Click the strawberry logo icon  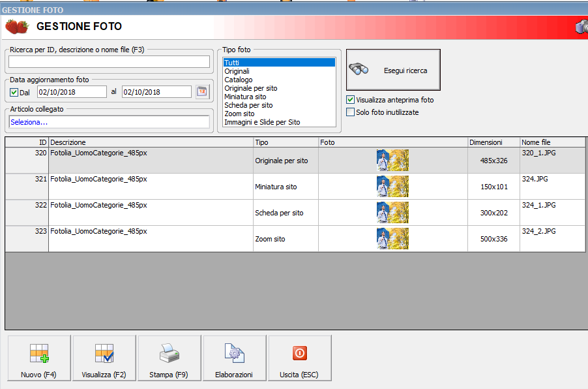17,27
